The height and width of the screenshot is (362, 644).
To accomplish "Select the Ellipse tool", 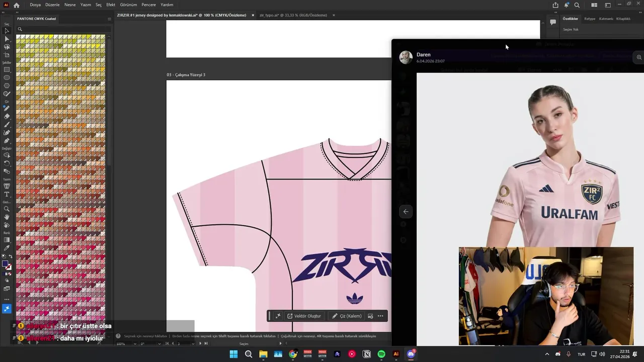I will pyautogui.click(x=7, y=77).
